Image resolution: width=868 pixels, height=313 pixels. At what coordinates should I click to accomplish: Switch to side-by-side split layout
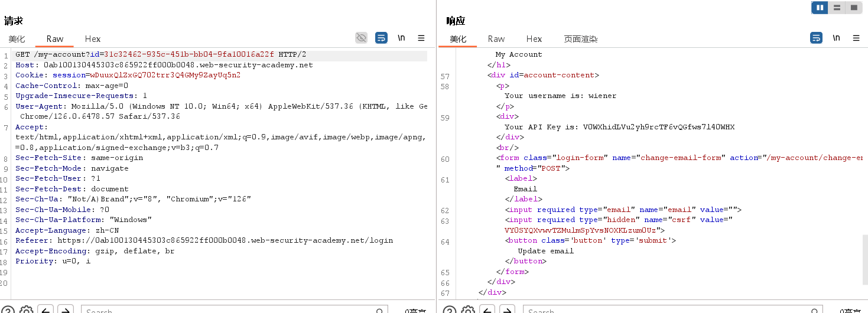coord(820,8)
